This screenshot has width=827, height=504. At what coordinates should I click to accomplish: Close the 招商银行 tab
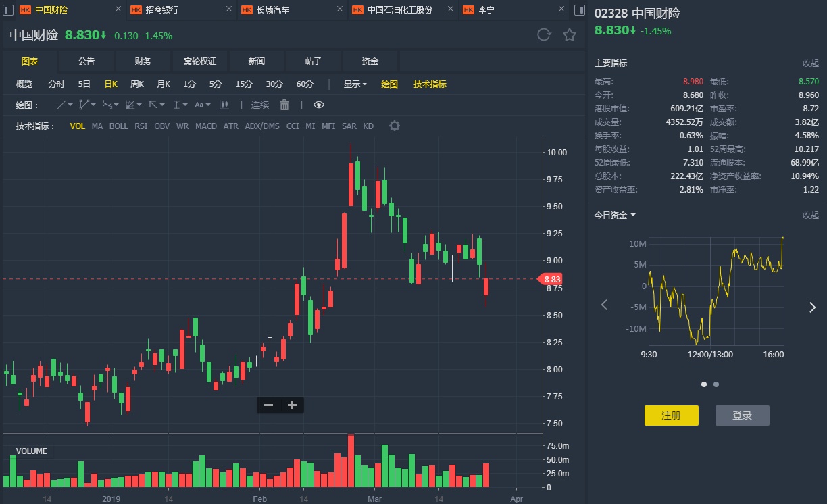(x=228, y=10)
